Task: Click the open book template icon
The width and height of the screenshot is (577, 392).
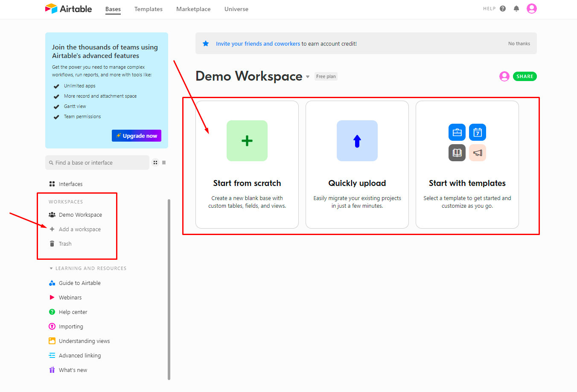Action: tap(457, 153)
